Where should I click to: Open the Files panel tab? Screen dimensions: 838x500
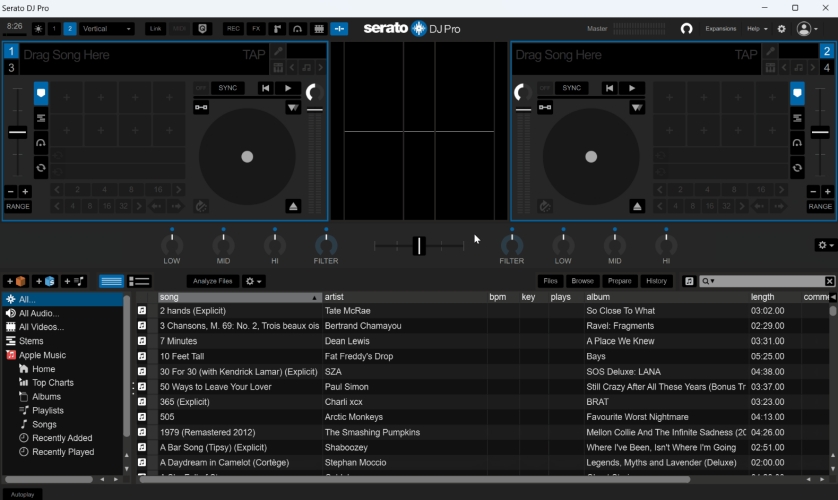(x=550, y=281)
